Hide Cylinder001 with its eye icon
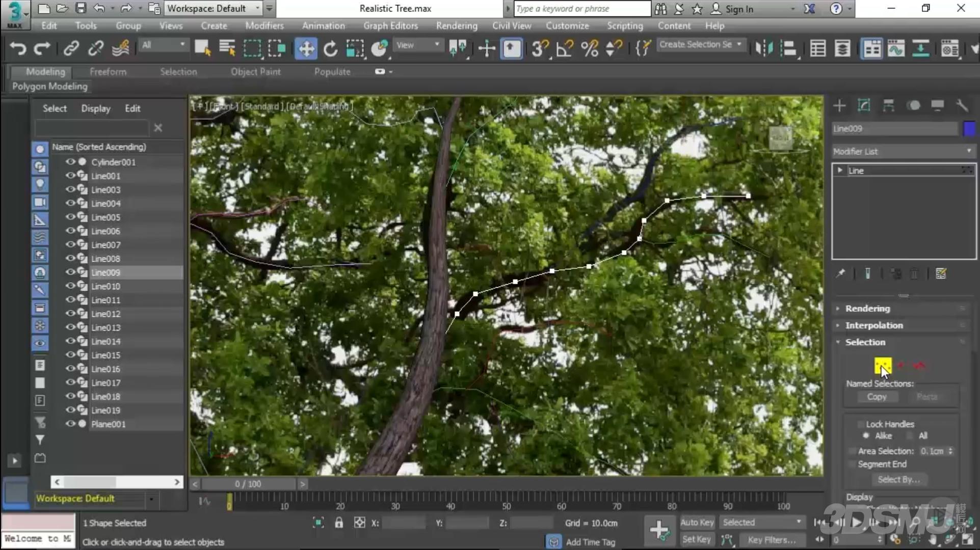980x550 pixels. (x=70, y=161)
